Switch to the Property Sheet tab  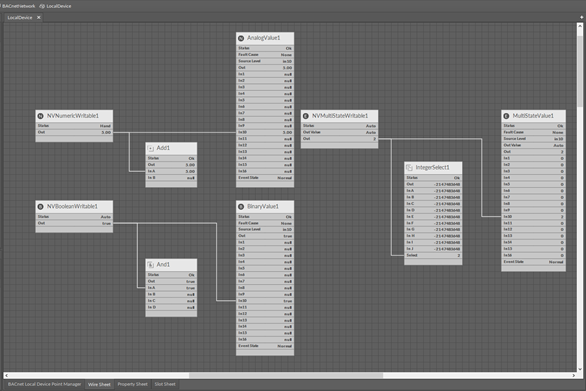132,384
